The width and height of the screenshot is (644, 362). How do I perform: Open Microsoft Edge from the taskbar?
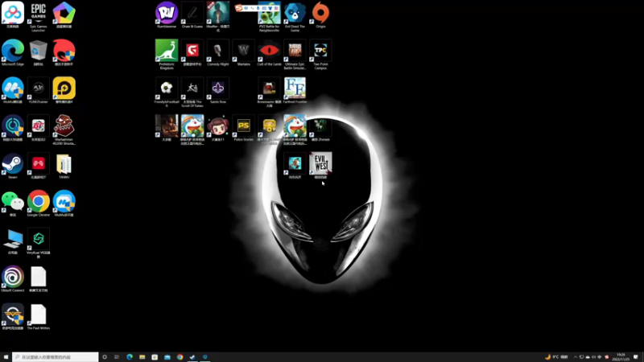(x=130, y=357)
